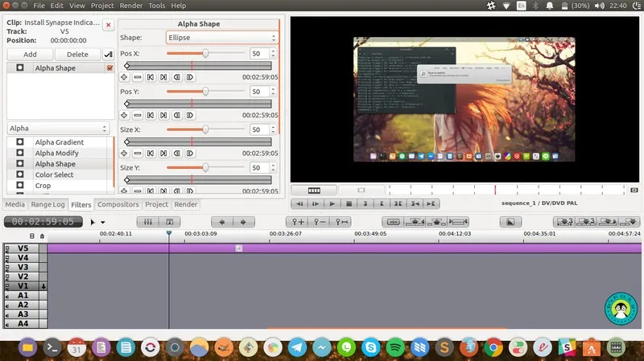Image resolution: width=644 pixels, height=361 pixels.
Task: Open the Alpha filter group dropdown
Action: coord(59,129)
